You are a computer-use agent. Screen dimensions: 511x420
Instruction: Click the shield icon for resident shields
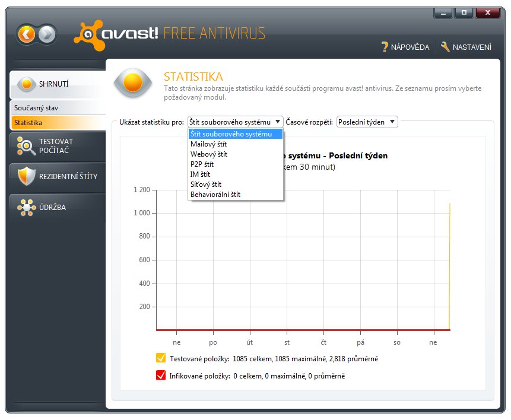pyautogui.click(x=26, y=176)
